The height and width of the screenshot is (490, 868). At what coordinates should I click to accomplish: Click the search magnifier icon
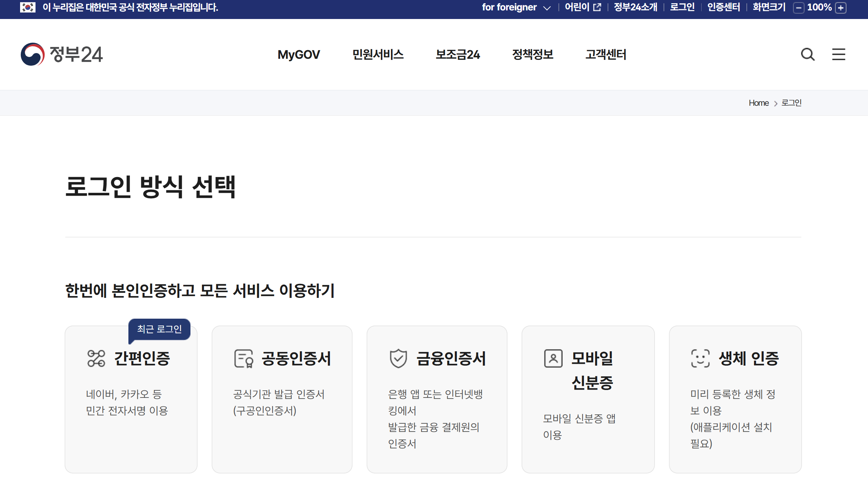click(808, 54)
